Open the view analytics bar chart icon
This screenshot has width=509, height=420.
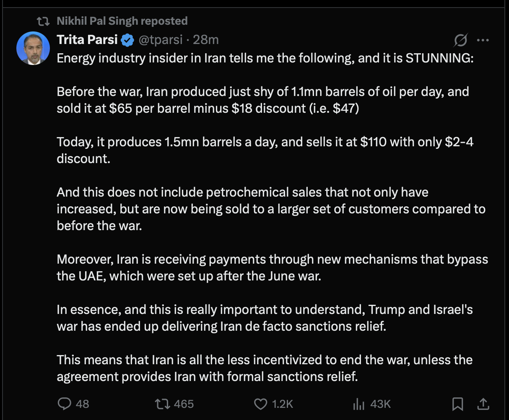[x=358, y=404]
